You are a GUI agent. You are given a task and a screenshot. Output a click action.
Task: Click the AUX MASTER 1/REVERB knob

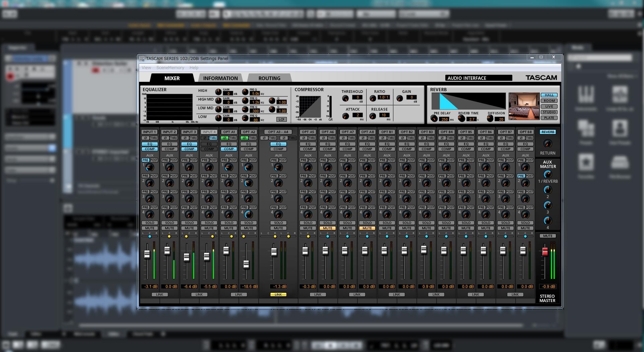point(548,174)
